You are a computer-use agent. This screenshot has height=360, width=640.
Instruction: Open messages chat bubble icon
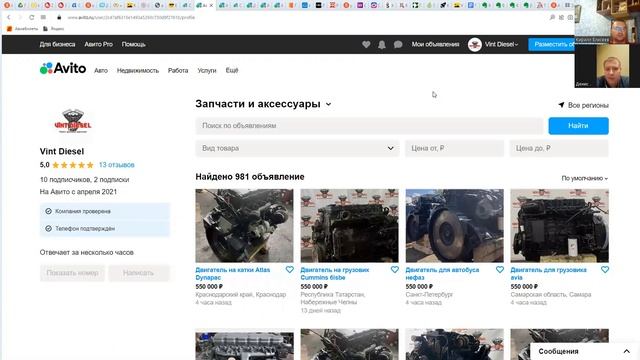[x=398, y=44]
